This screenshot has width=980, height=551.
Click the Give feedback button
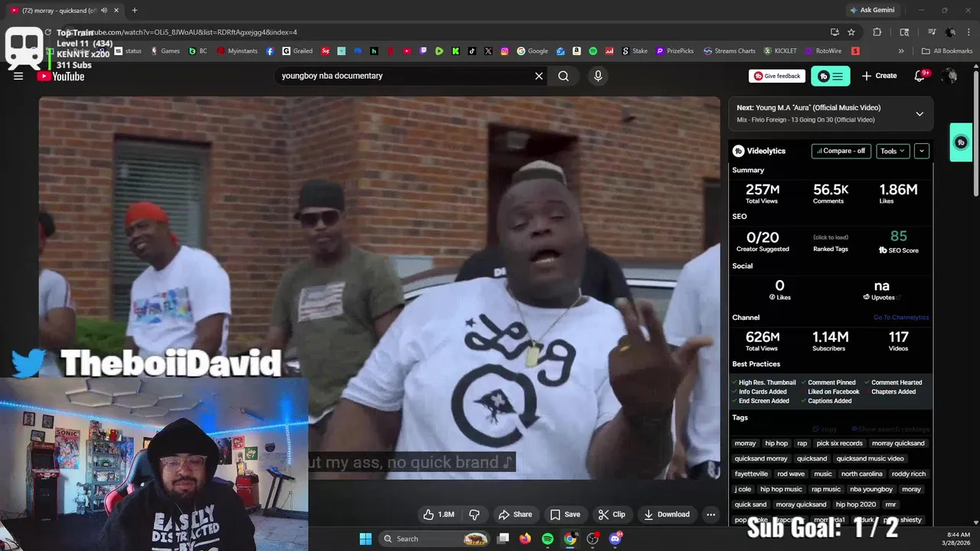[x=777, y=76]
